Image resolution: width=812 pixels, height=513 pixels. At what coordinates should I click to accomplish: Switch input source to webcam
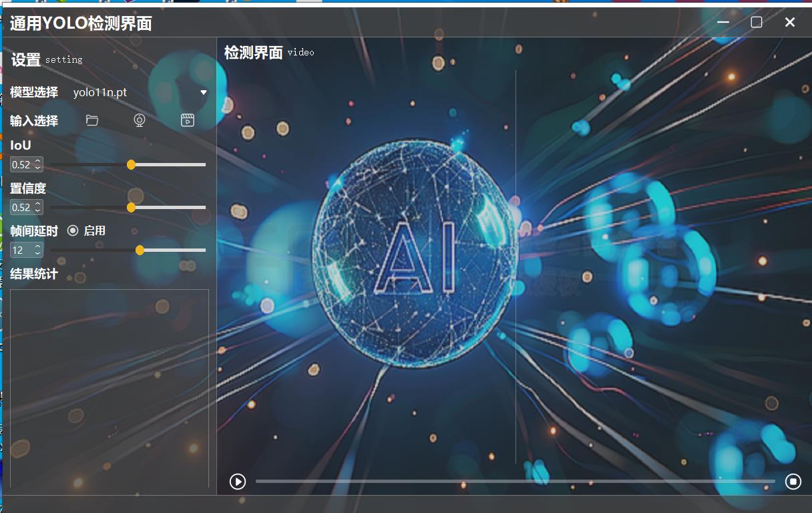pyautogui.click(x=140, y=120)
